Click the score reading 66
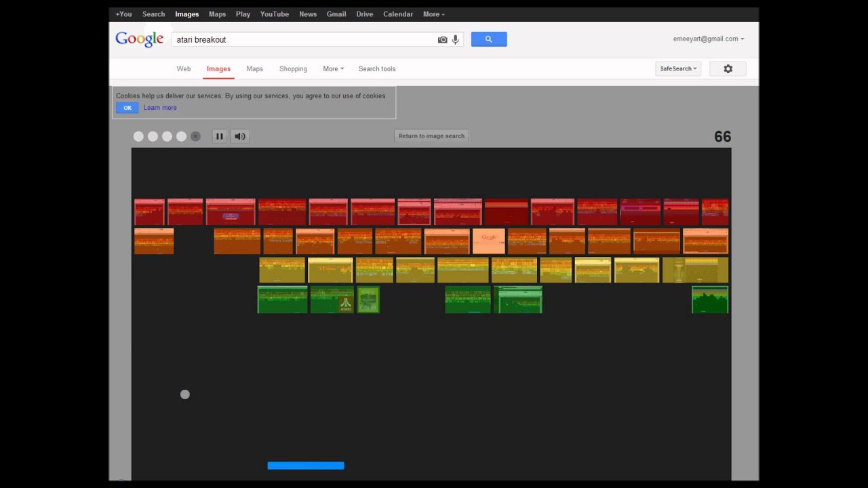This screenshot has height=488, width=868. (723, 136)
